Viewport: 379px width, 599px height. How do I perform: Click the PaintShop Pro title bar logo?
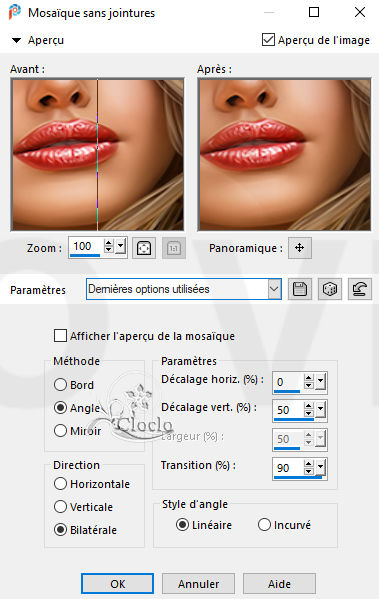[x=15, y=12]
